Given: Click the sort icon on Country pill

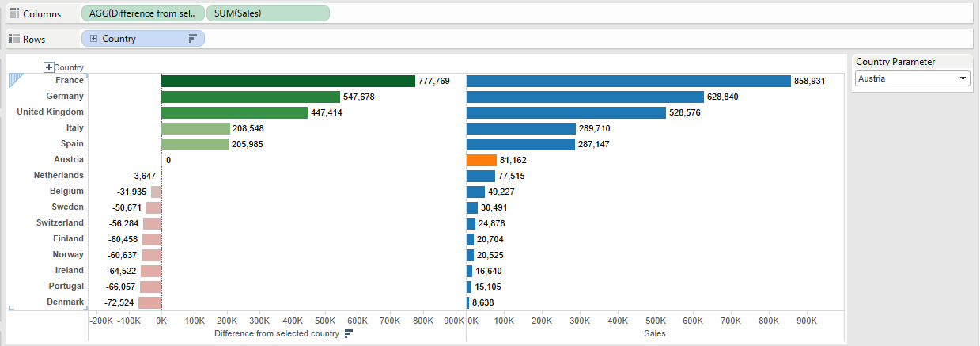Looking at the screenshot, I should point(192,39).
